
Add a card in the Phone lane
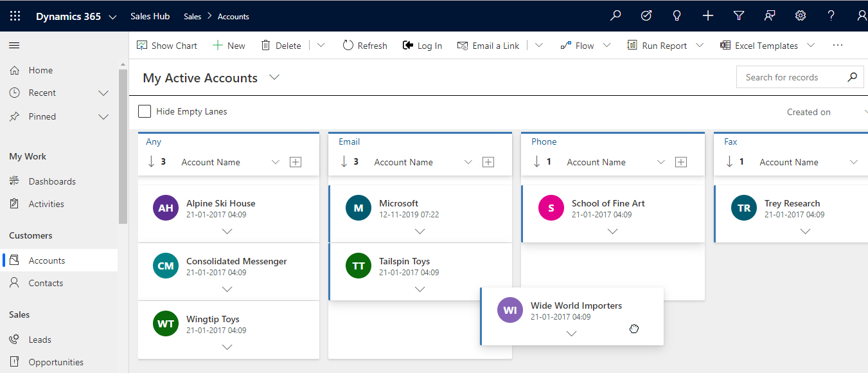pos(681,162)
